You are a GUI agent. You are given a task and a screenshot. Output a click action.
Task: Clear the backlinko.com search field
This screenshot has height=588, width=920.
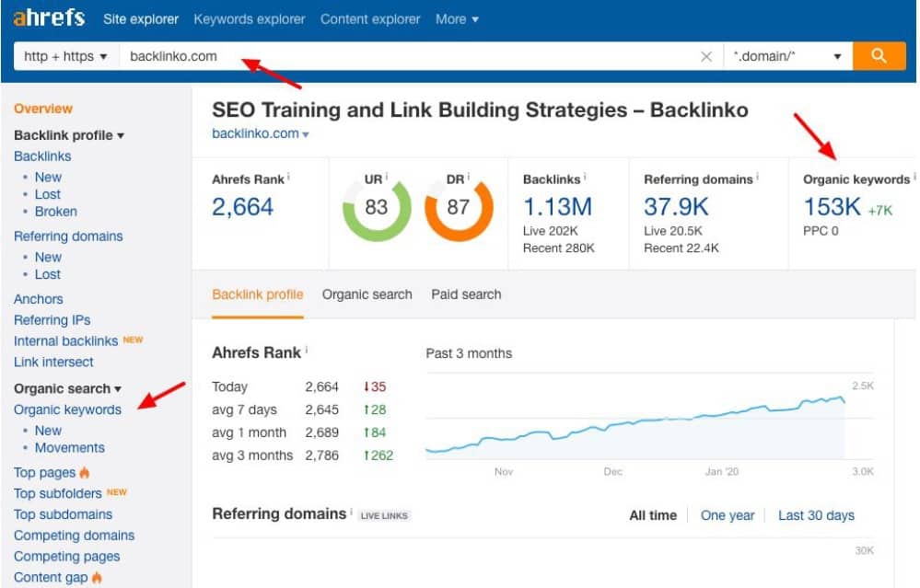point(706,56)
